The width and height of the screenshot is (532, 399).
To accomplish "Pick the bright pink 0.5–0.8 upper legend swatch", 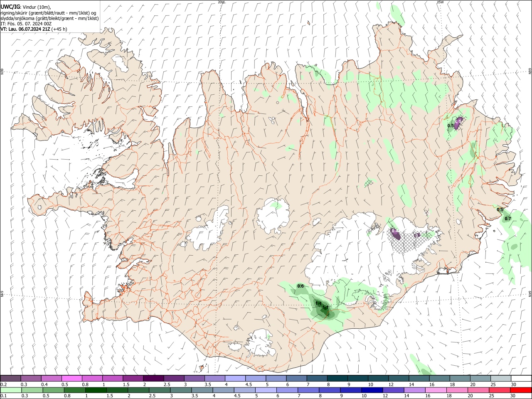I will click(x=72, y=378).
